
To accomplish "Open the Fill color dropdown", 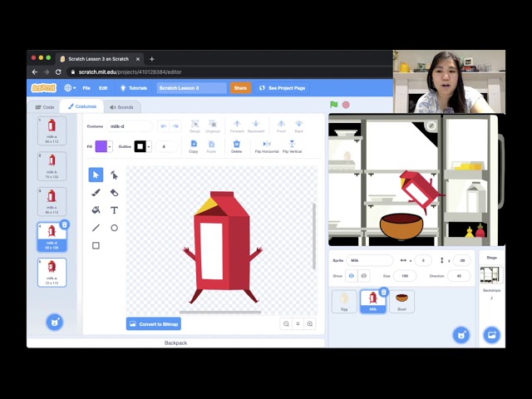I will click(x=109, y=146).
